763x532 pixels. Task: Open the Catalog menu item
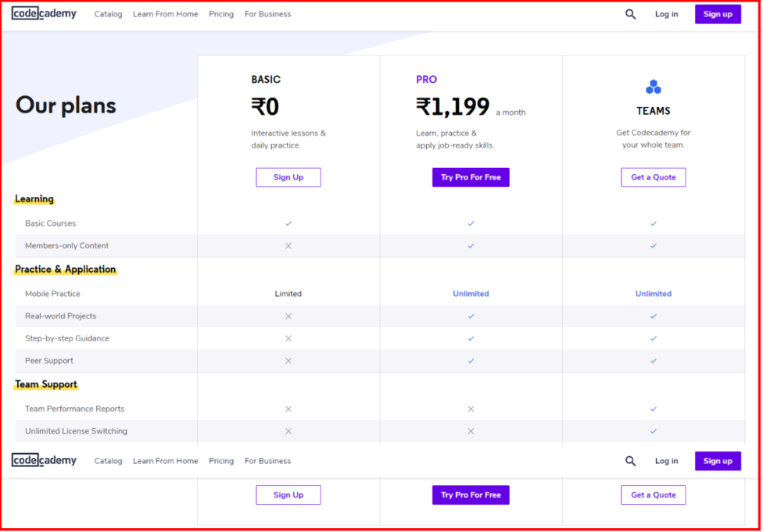pyautogui.click(x=108, y=14)
